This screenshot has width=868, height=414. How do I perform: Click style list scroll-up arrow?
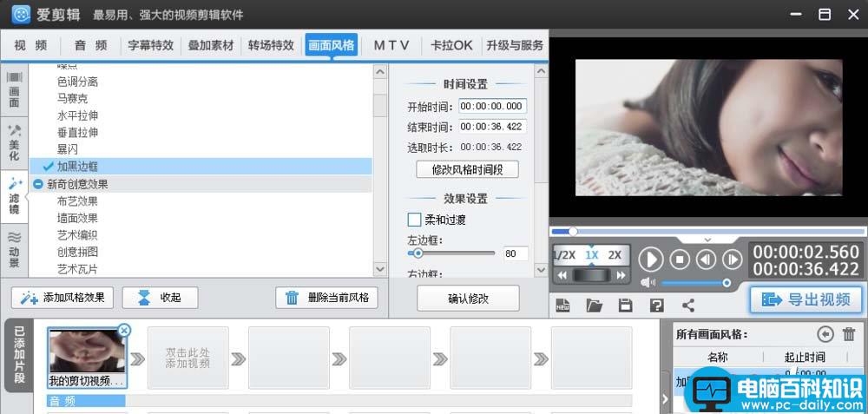[380, 71]
